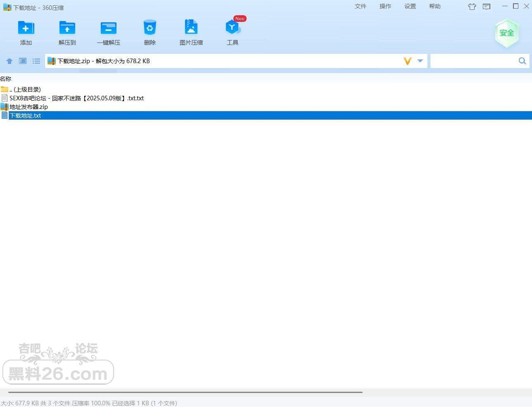The height and width of the screenshot is (407, 532).
Task: Go up one directory with the arrow icon
Action: point(9,61)
